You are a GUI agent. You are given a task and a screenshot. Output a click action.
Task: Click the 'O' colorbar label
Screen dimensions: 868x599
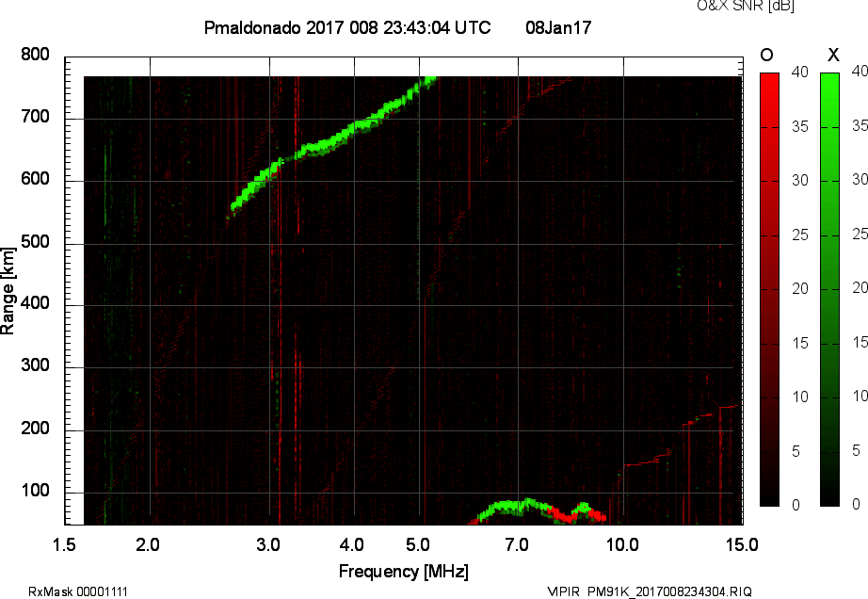click(x=766, y=55)
